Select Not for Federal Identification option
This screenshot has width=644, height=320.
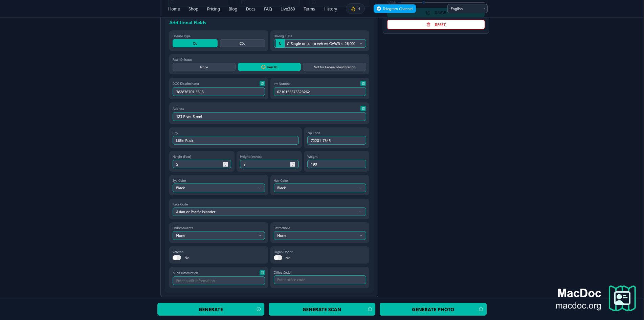click(334, 67)
